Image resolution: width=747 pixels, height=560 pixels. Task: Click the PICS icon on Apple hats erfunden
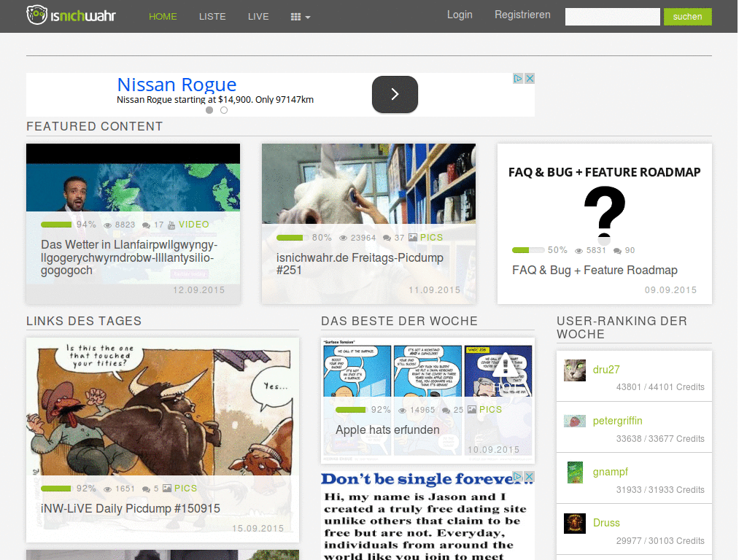[x=472, y=410]
